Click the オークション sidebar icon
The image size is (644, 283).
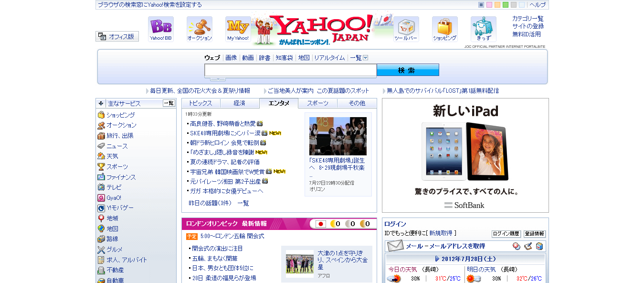pos(101,125)
